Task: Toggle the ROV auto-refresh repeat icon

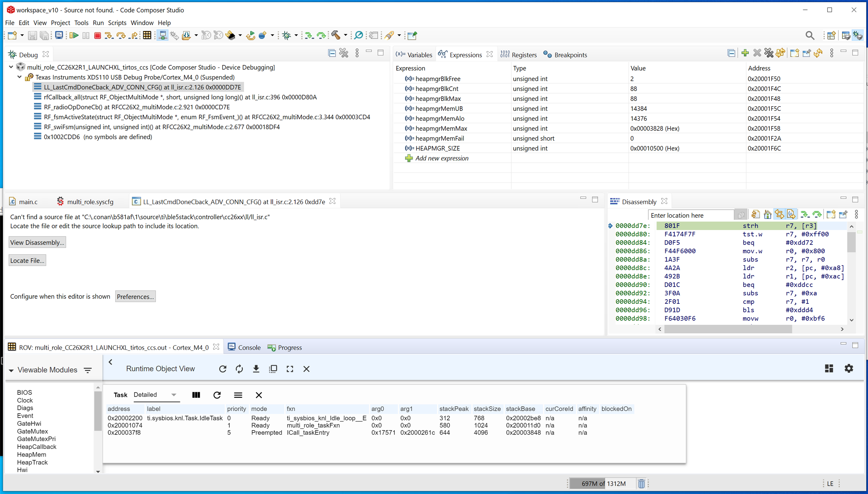Action: 239,369
